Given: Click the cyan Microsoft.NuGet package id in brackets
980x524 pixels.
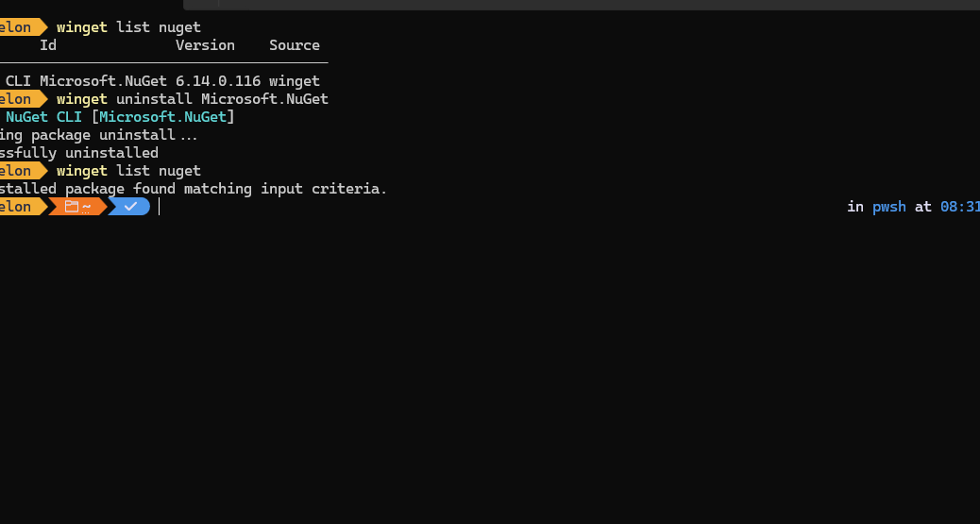Looking at the screenshot, I should (x=162, y=117).
